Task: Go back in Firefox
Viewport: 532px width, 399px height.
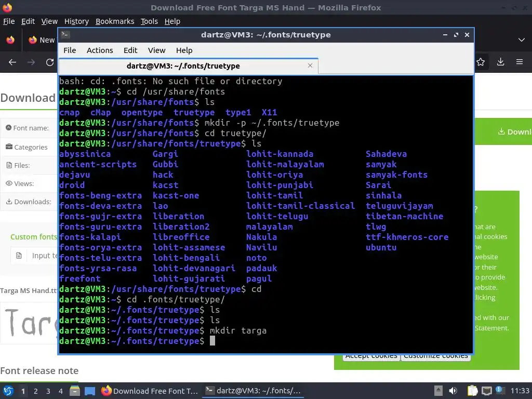Action: click(x=12, y=62)
